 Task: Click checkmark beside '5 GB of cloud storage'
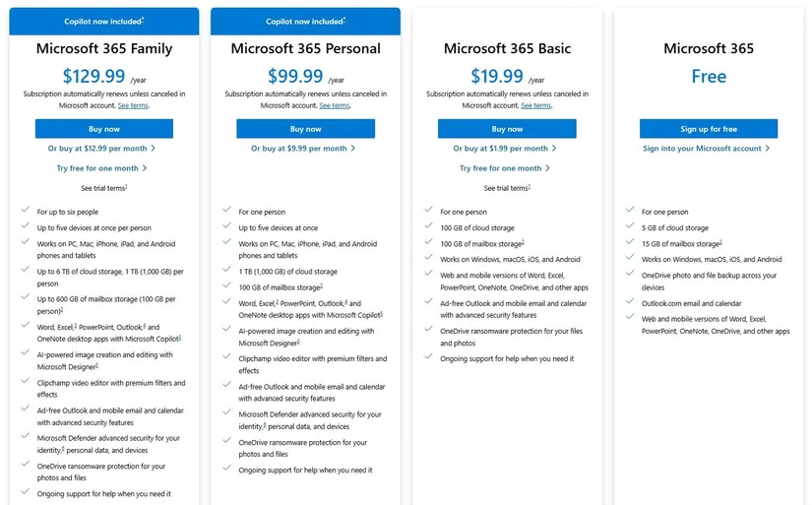click(628, 227)
